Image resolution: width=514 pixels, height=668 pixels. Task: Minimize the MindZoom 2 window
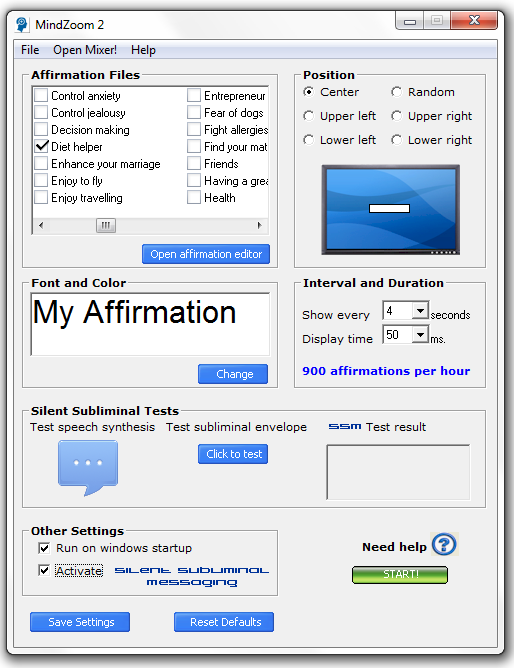pyautogui.click(x=410, y=21)
